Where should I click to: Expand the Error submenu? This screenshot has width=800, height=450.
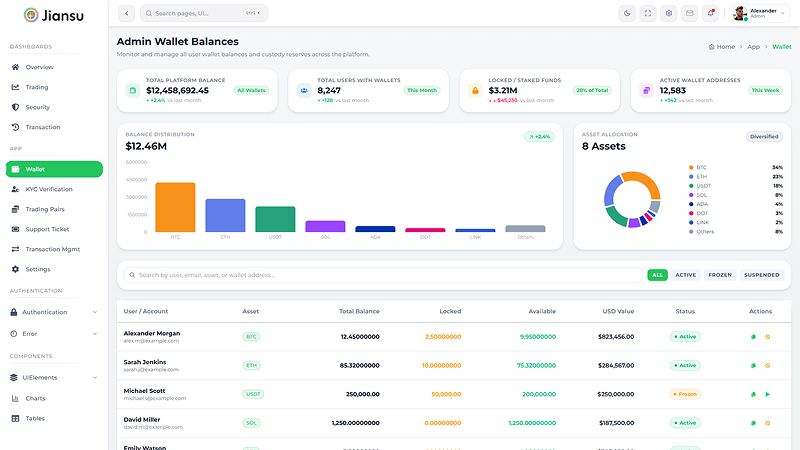click(54, 334)
